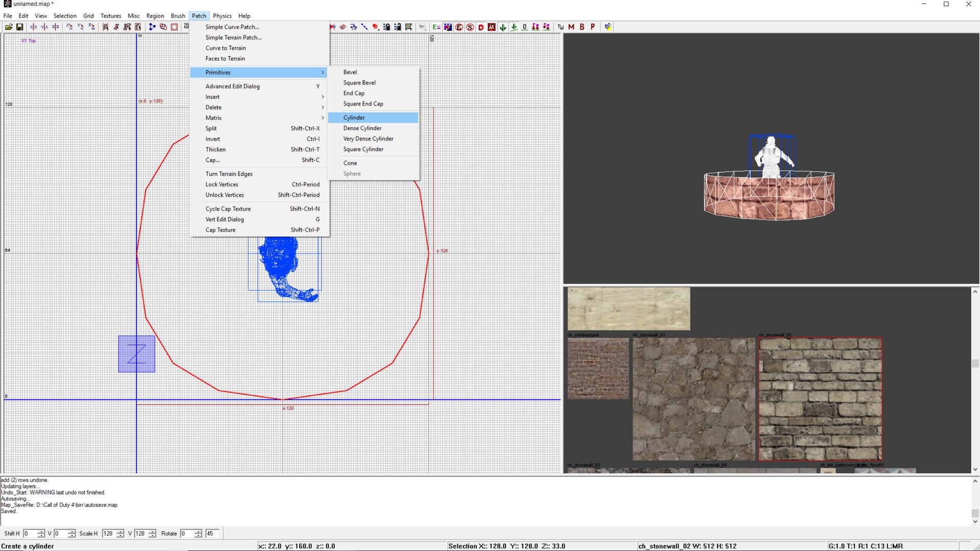Viewport: 980px width, 551px height.
Task: Select the ch_stonewall_01 texture thumbnail
Action: (694, 399)
